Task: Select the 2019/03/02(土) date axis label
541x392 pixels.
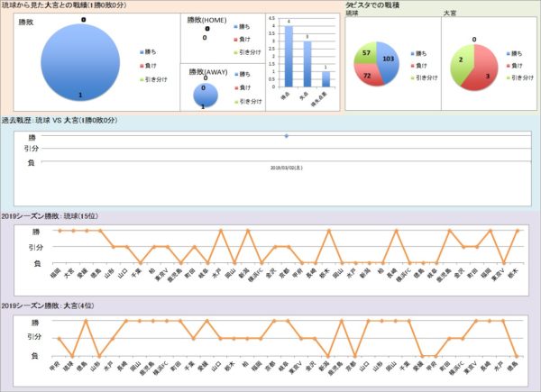Action: point(286,166)
